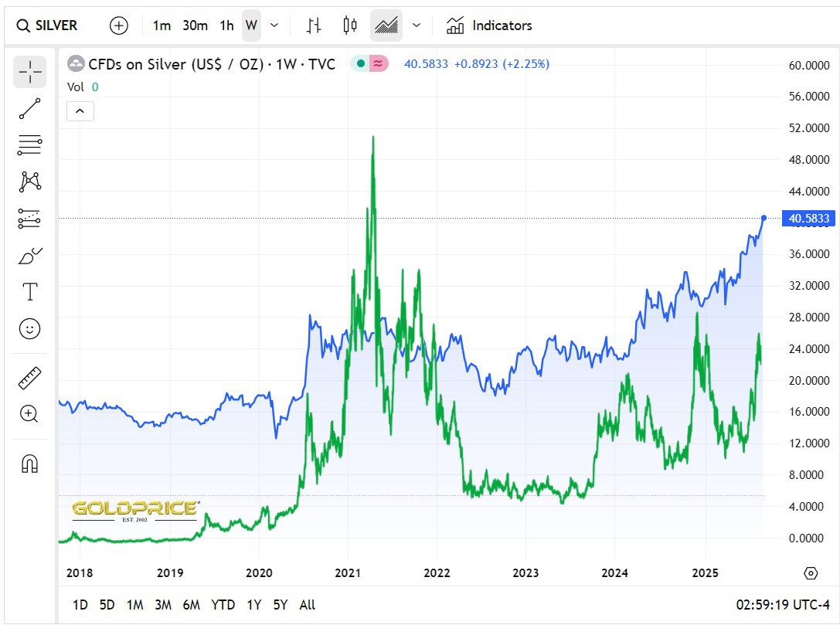Open chart settings hexagon icon
840x625 pixels.
[x=811, y=573]
